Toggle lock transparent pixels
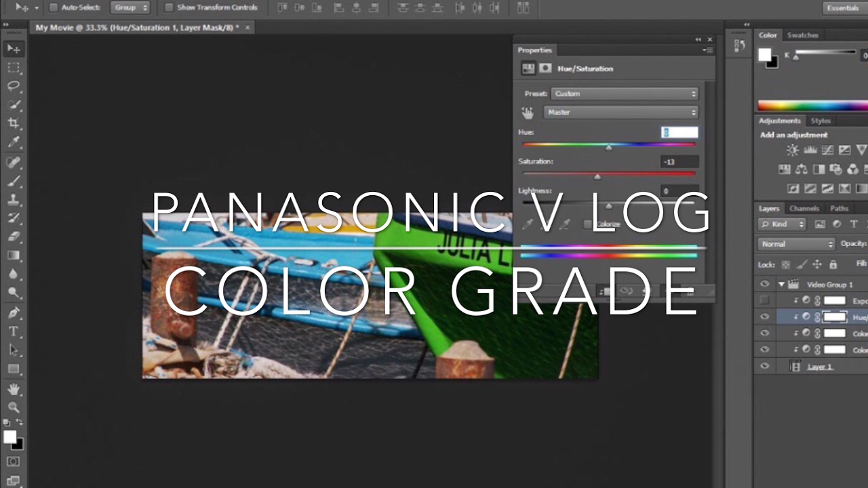 point(785,264)
